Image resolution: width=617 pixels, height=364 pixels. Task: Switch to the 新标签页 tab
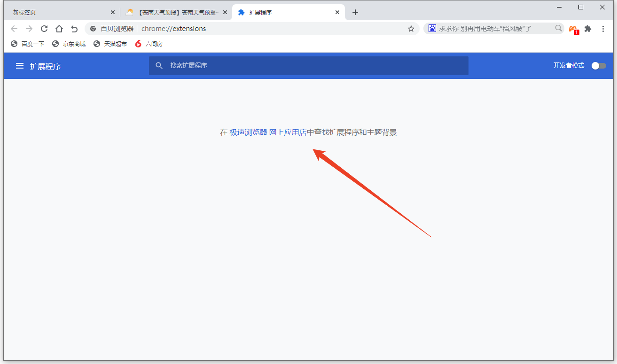click(56, 13)
